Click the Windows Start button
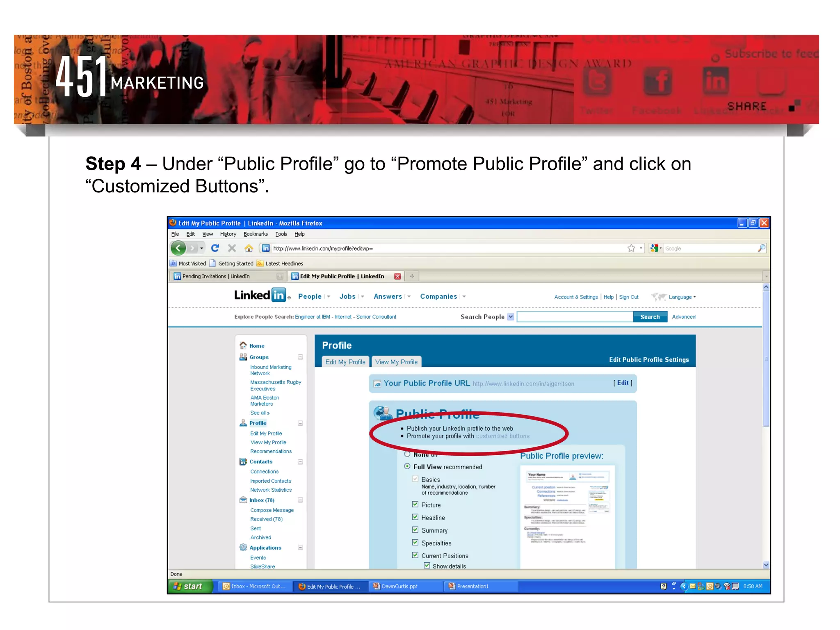 coord(191,586)
